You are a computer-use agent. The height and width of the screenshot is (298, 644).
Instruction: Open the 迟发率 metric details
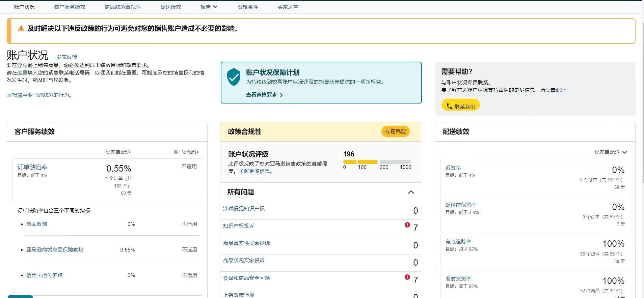click(453, 168)
